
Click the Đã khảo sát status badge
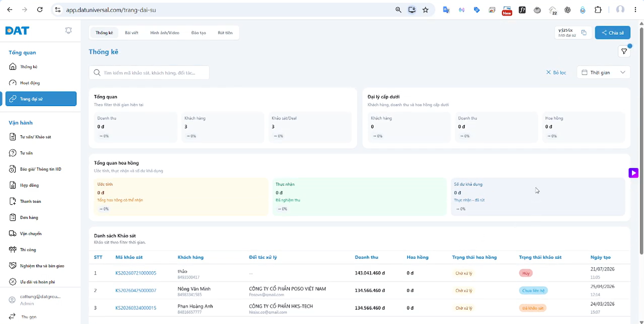point(532,308)
